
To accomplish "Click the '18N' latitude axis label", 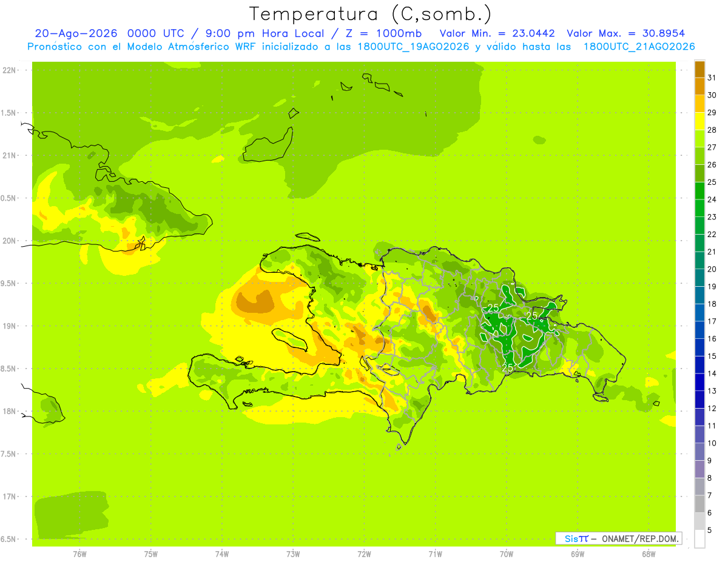I will point(10,411).
